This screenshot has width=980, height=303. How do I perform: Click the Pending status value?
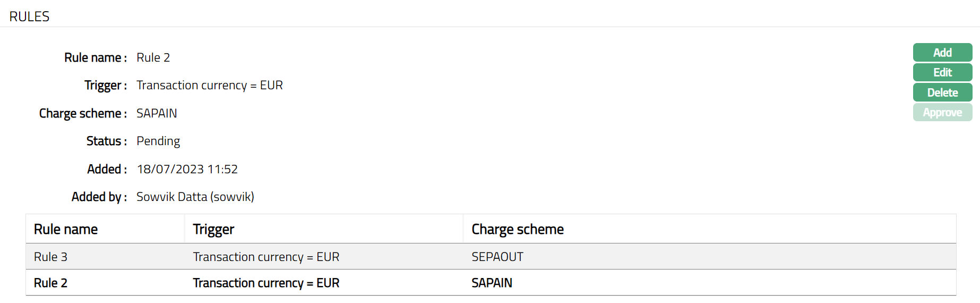158,141
